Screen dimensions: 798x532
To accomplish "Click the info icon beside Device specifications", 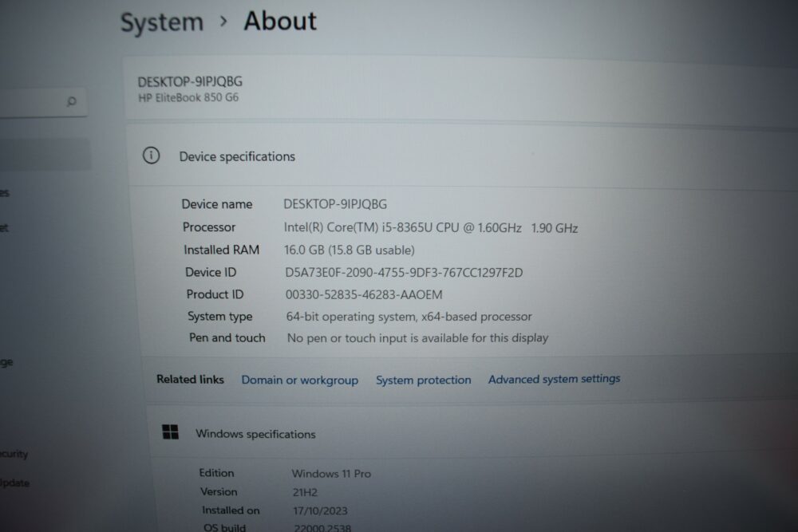I will pyautogui.click(x=151, y=155).
